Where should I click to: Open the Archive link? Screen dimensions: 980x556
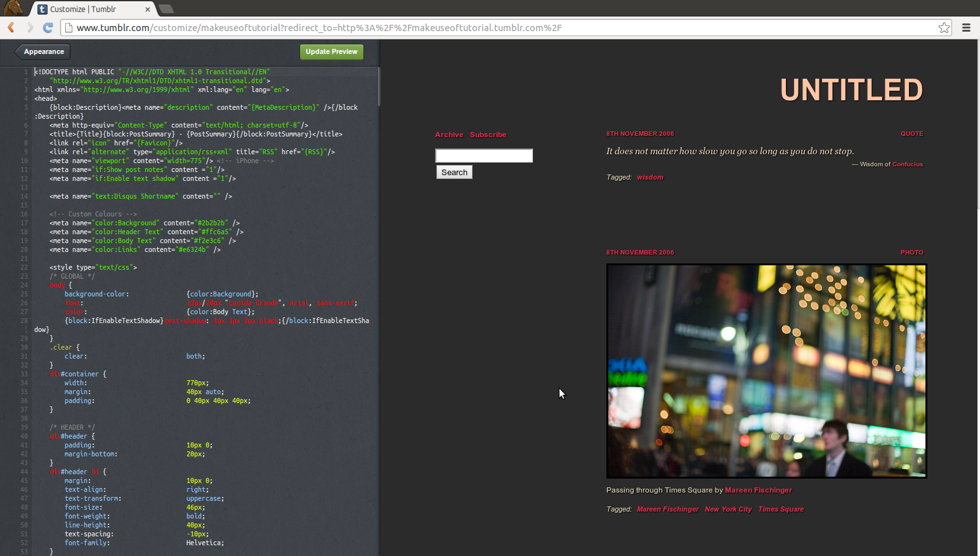pyautogui.click(x=449, y=135)
